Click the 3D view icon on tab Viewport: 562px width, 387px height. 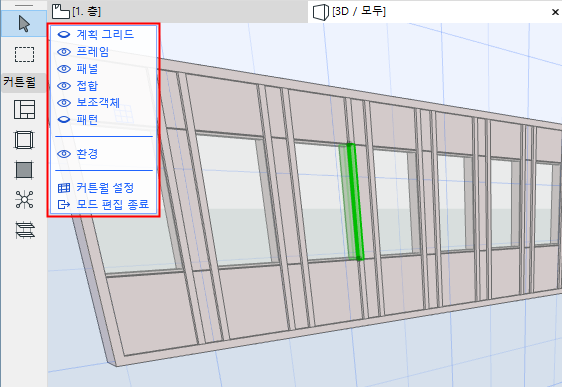tap(321, 12)
